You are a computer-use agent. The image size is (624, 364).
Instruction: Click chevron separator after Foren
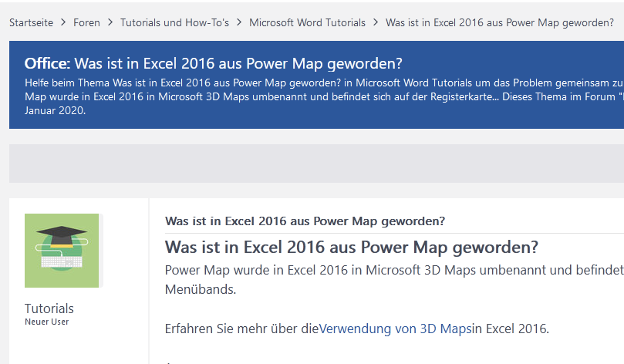pos(110,22)
